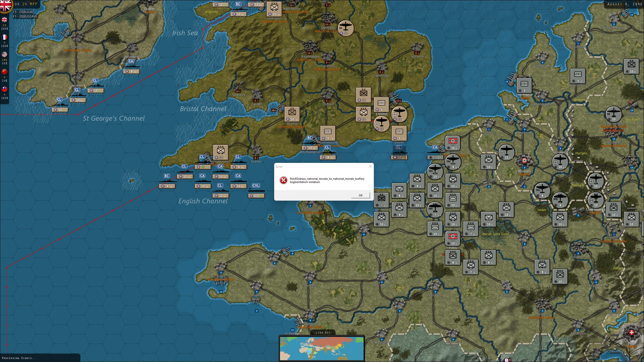Click the F3 - DEBUGAI label
This screenshot has width=644, height=362.
point(23,12)
